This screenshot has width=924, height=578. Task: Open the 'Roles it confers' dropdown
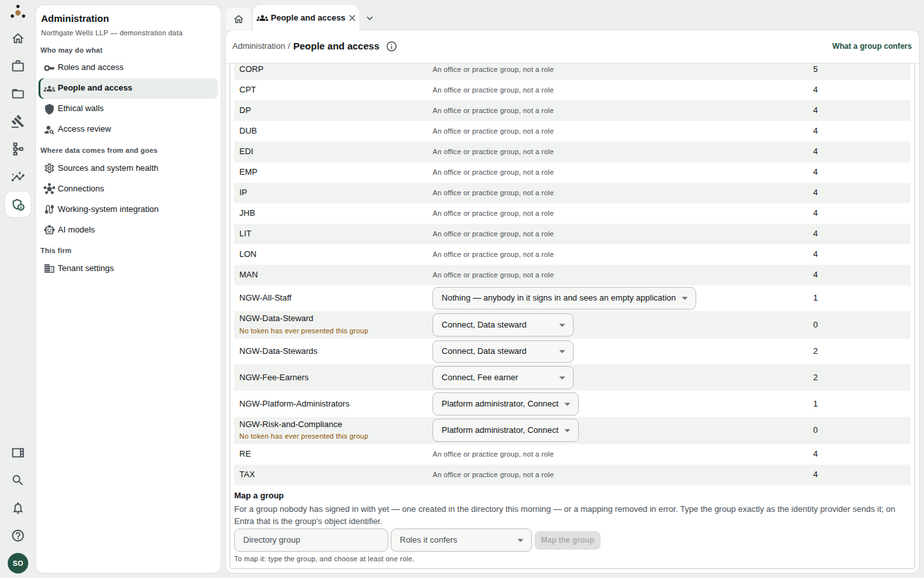tap(461, 540)
